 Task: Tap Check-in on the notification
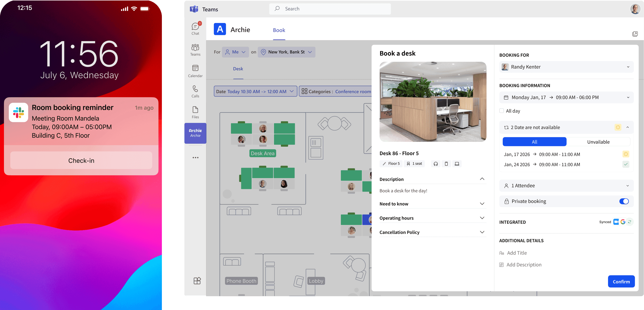tap(81, 160)
